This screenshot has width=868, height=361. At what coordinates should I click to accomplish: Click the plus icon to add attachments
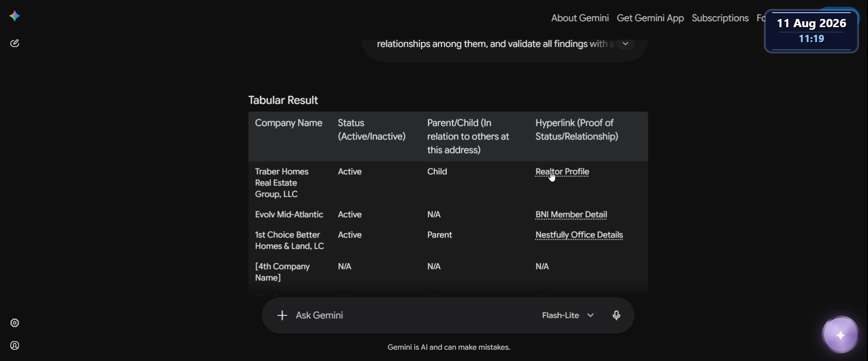click(x=282, y=315)
